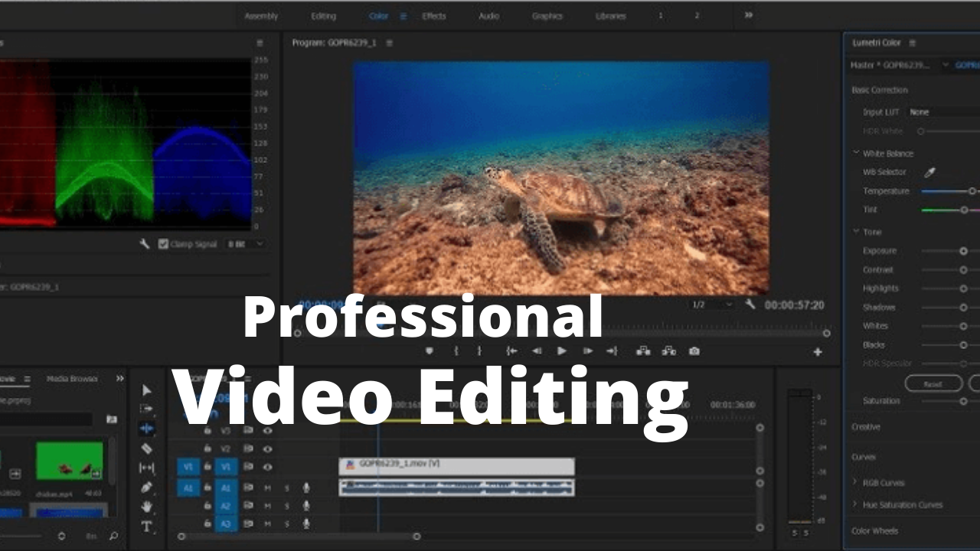
Task: Click the Reset button in Lumetri Color
Action: point(933,383)
